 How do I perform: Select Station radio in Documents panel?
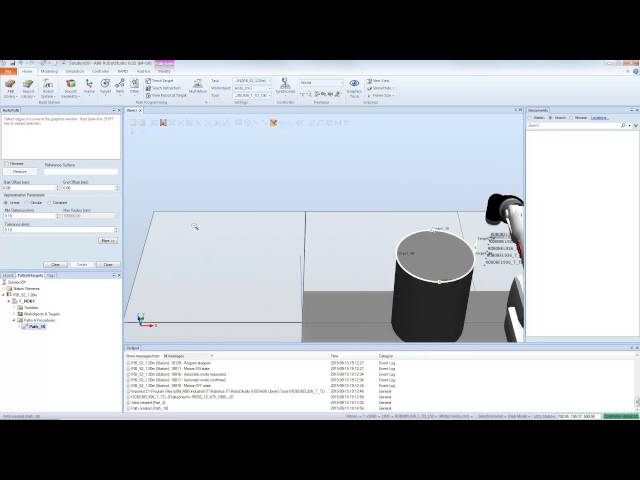click(x=530, y=118)
